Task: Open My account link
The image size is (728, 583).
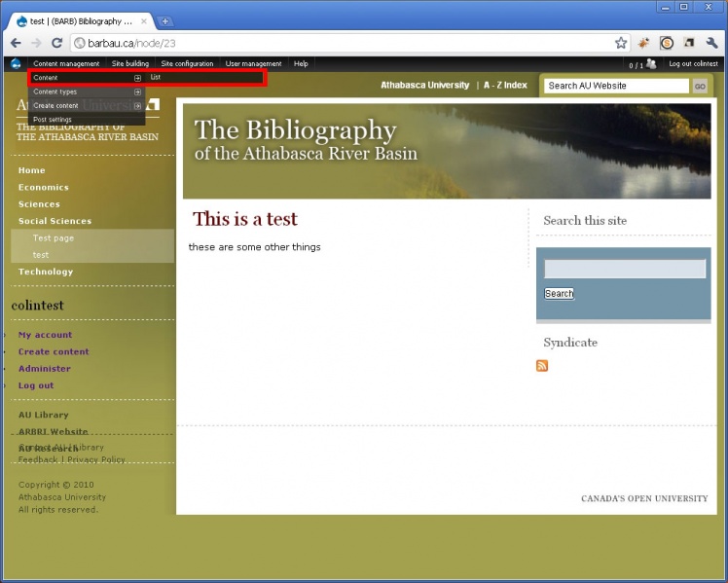Action: [45, 335]
